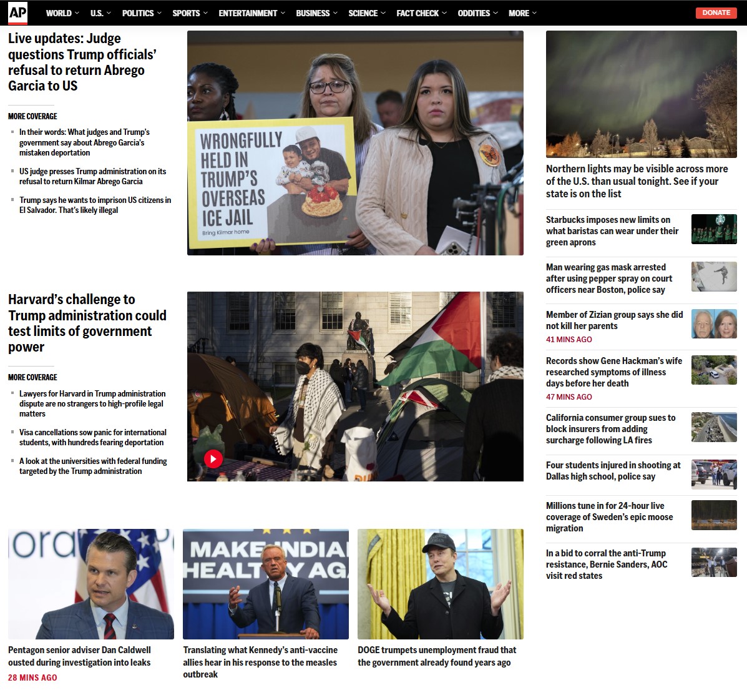Open the DOGE story photo
Image resolution: width=747 pixels, height=700 pixels.
point(440,584)
